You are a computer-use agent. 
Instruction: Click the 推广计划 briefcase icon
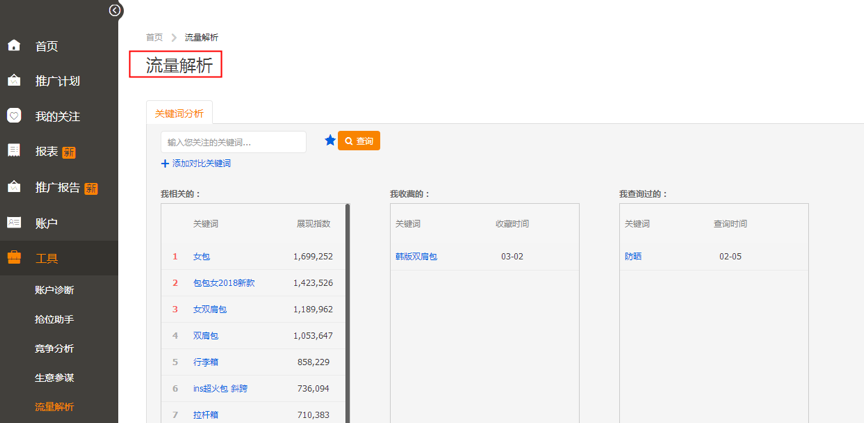click(14, 81)
